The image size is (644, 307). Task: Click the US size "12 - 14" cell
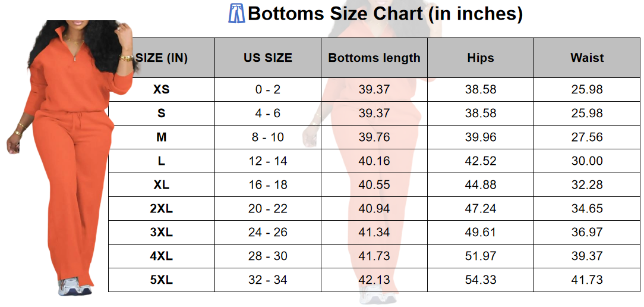click(268, 161)
